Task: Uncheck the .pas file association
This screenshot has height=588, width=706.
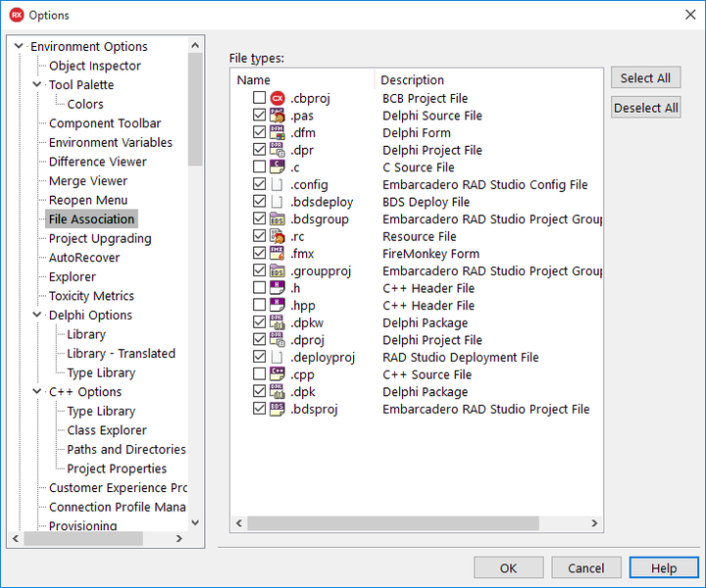Action: pyautogui.click(x=259, y=115)
